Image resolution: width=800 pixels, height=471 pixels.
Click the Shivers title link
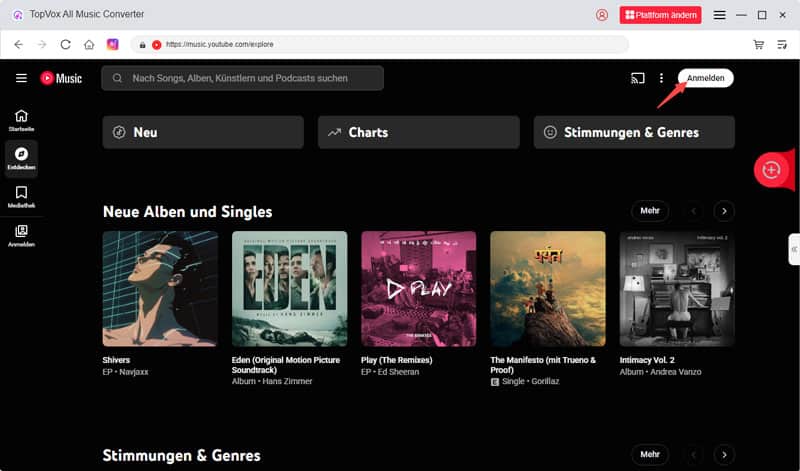[116, 360]
